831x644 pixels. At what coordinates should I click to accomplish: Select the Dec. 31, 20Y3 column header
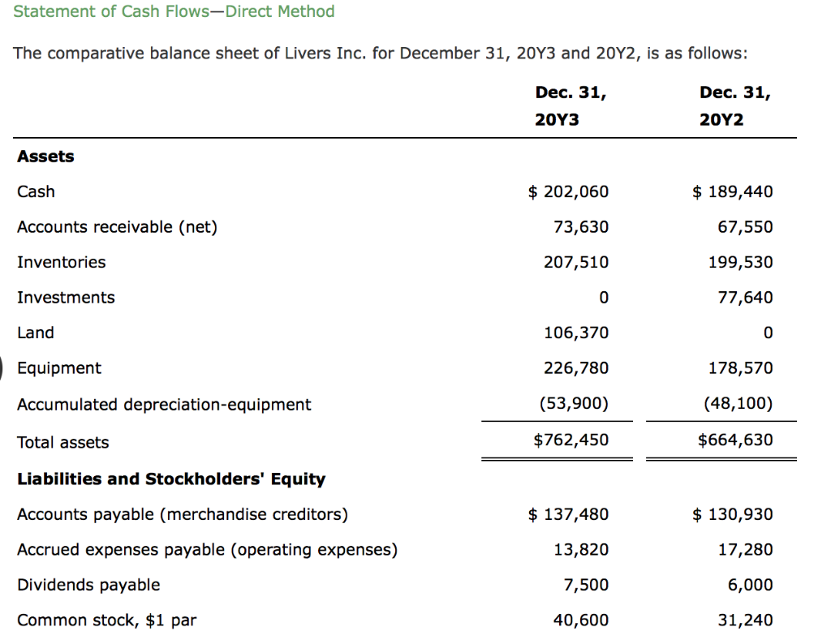click(571, 106)
